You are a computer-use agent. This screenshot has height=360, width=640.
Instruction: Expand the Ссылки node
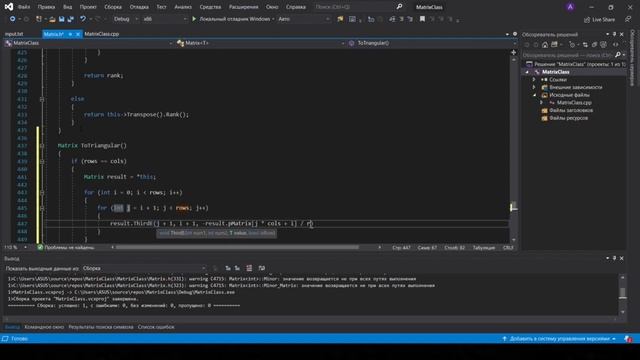534,80
